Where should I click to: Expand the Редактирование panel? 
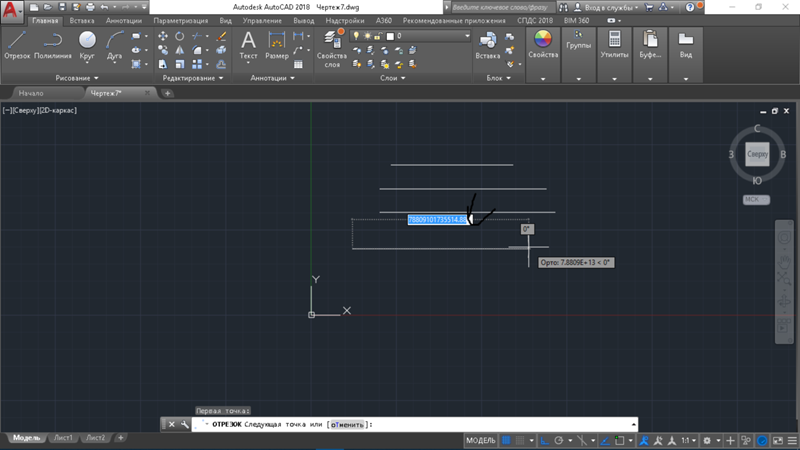[x=193, y=78]
